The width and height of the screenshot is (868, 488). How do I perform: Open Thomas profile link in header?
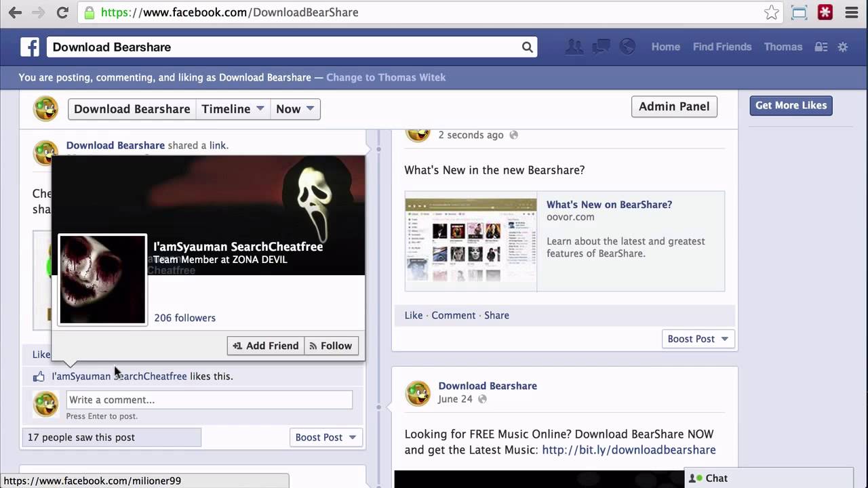[x=783, y=47]
